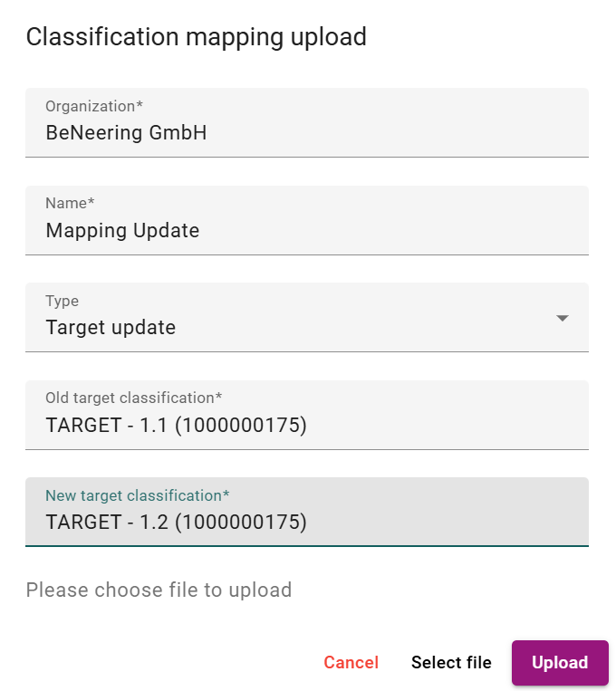Click the Please choose file to upload text
The width and height of the screenshot is (616, 691).
(159, 590)
